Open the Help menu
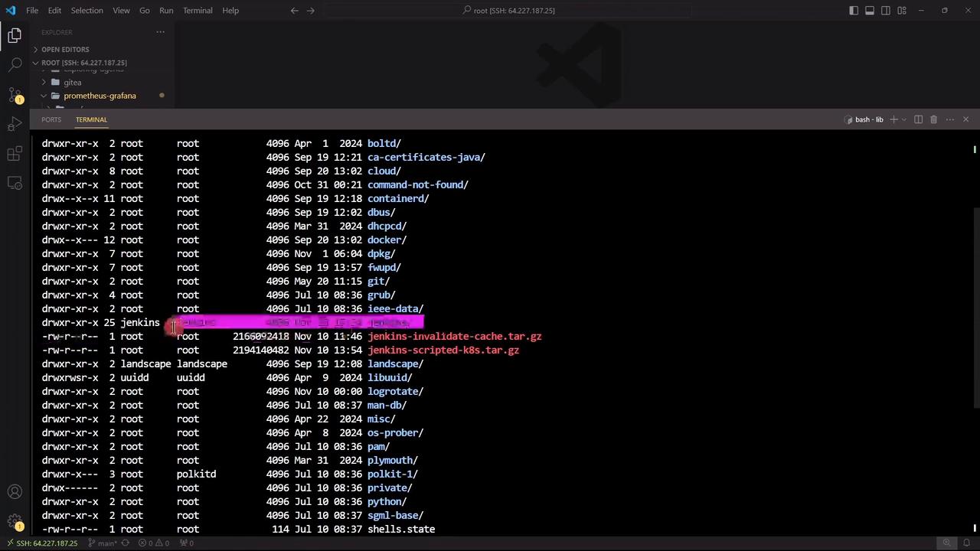The height and width of the screenshot is (551, 980). click(230, 11)
